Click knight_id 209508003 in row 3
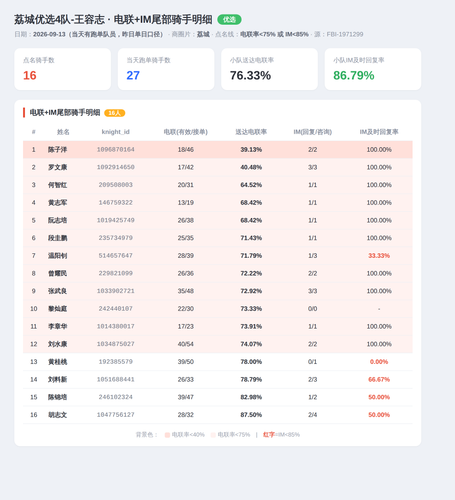The image size is (455, 500). 116,185
